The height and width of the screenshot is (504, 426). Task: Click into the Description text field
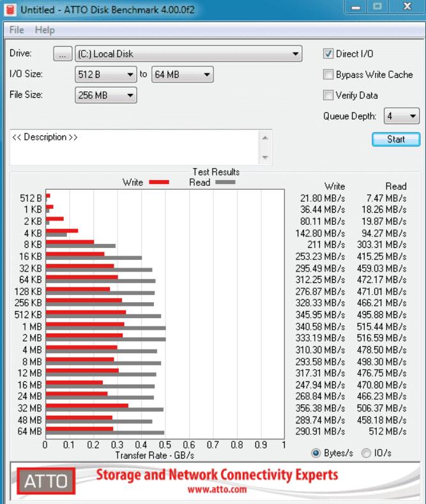pos(135,147)
